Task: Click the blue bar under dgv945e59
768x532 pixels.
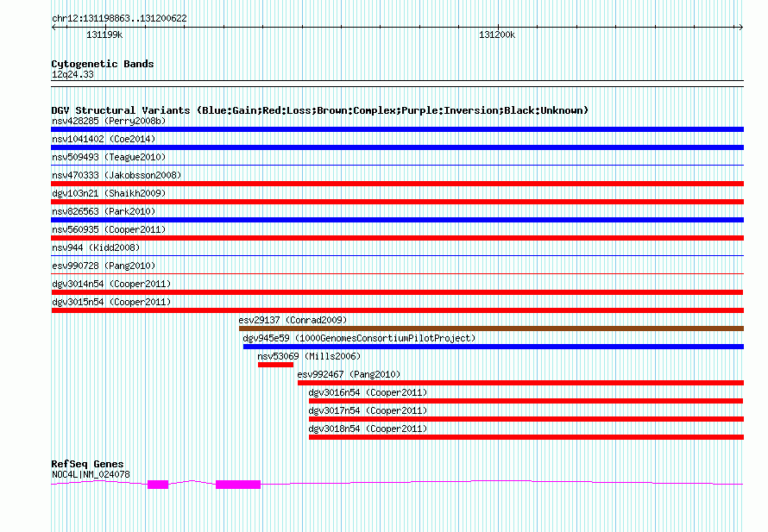Action: click(494, 347)
